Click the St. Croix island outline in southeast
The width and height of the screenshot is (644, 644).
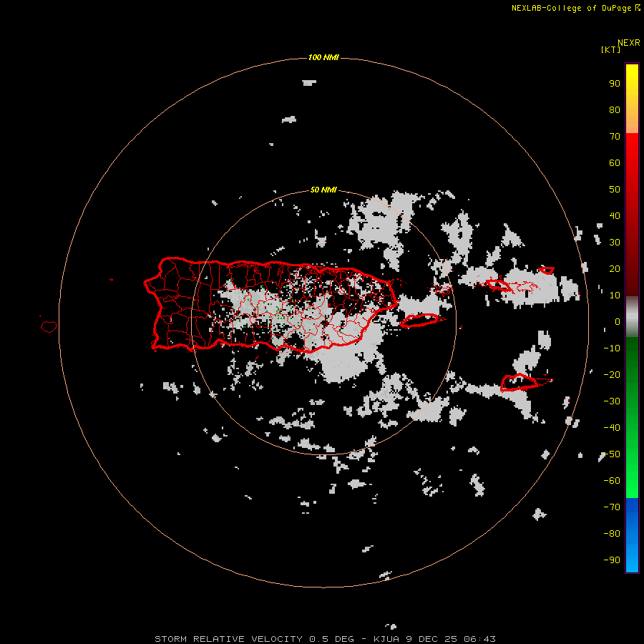point(519,382)
